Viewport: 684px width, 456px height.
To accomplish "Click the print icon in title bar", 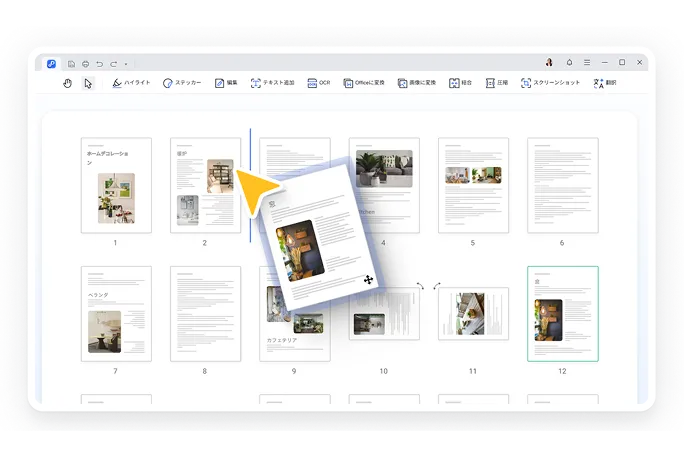I will point(86,64).
